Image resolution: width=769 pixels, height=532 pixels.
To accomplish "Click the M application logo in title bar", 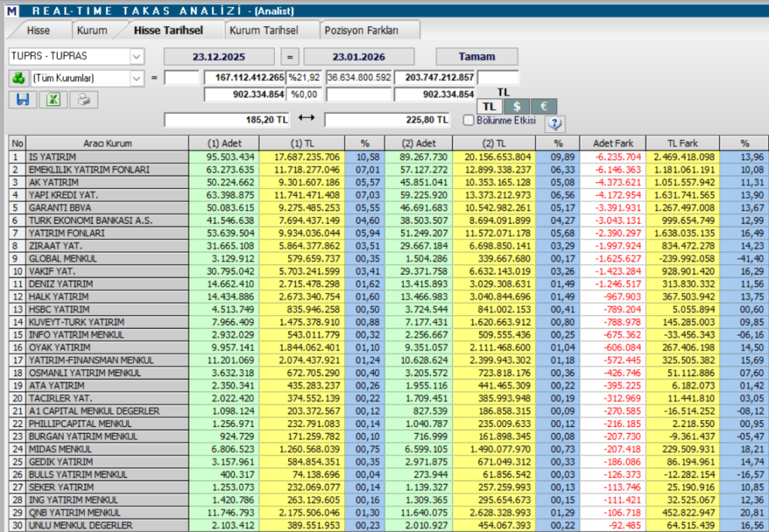I will 9,10.
